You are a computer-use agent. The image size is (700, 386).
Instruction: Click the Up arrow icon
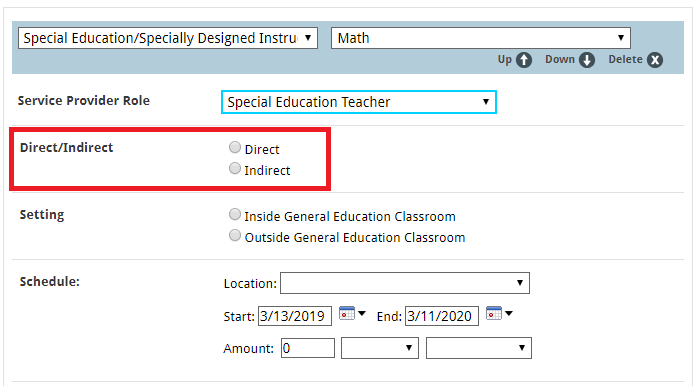click(524, 60)
